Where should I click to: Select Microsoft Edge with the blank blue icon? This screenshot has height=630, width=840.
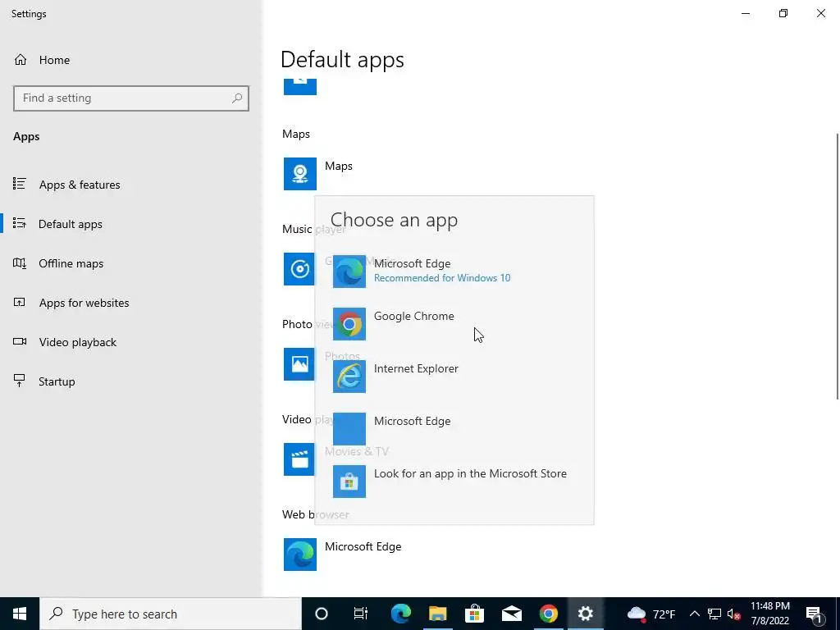coord(454,428)
